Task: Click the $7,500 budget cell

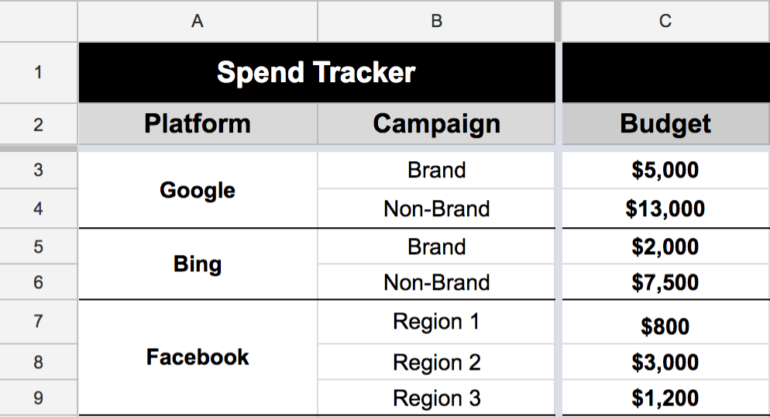Action: (665, 283)
